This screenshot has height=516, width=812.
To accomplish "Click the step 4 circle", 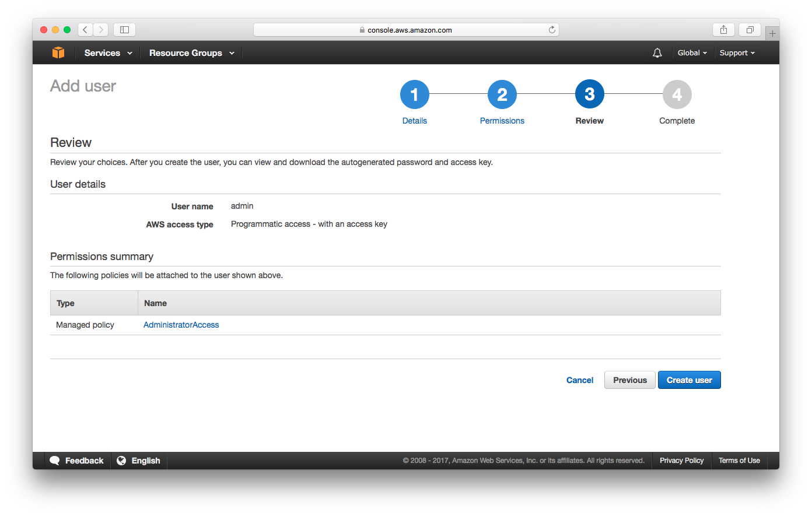I will pos(677,94).
